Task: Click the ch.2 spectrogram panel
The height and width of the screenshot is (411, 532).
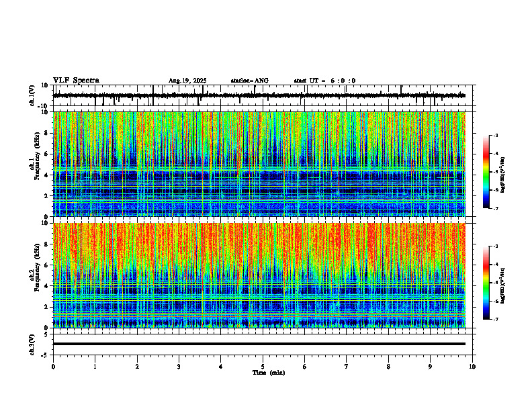Action: tap(259, 275)
